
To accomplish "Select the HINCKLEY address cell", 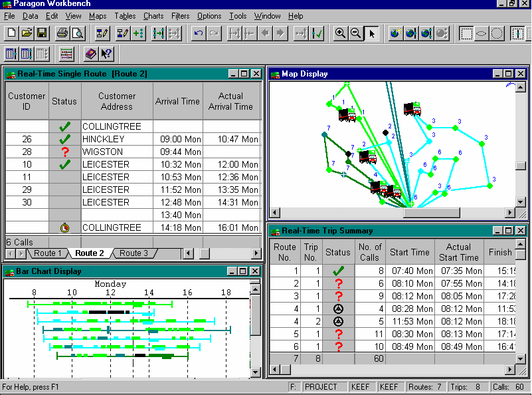I will point(117,139).
